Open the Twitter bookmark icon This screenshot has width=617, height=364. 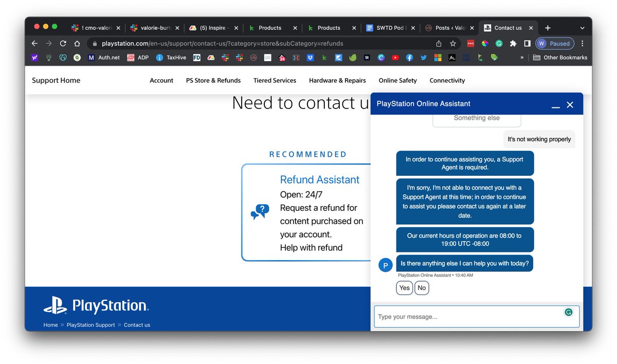[424, 58]
